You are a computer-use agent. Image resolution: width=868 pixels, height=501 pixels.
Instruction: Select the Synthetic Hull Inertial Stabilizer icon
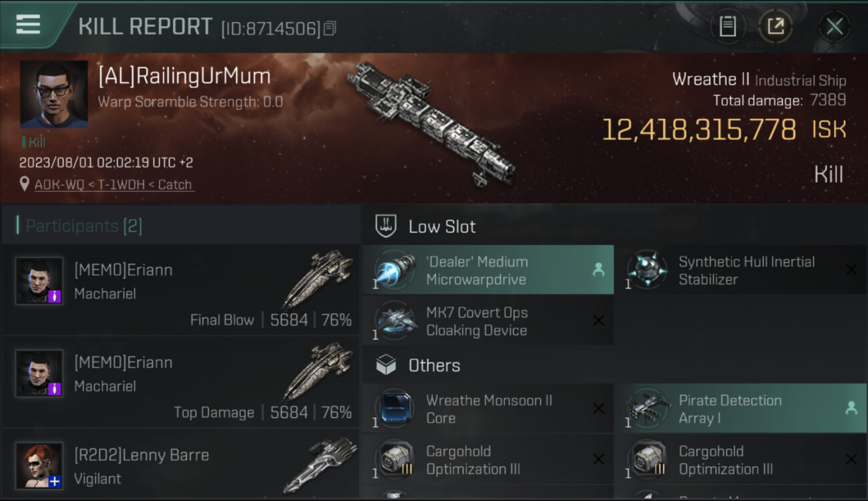coord(646,270)
